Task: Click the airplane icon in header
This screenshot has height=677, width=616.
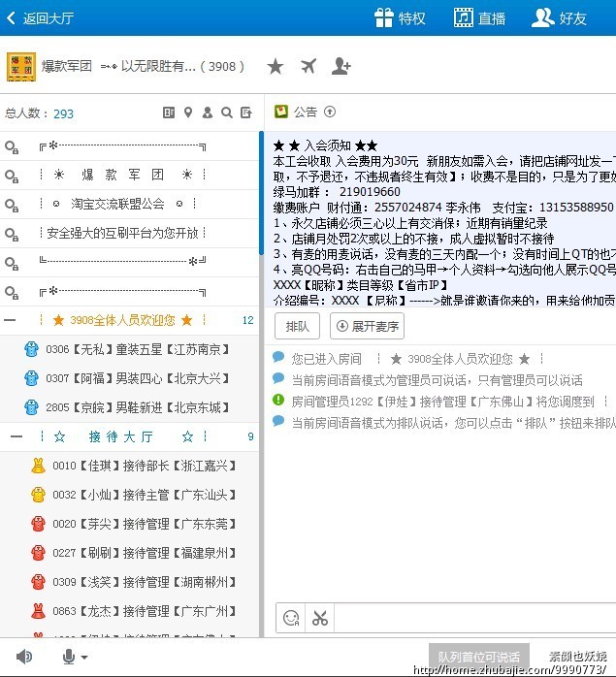Action: click(308, 66)
